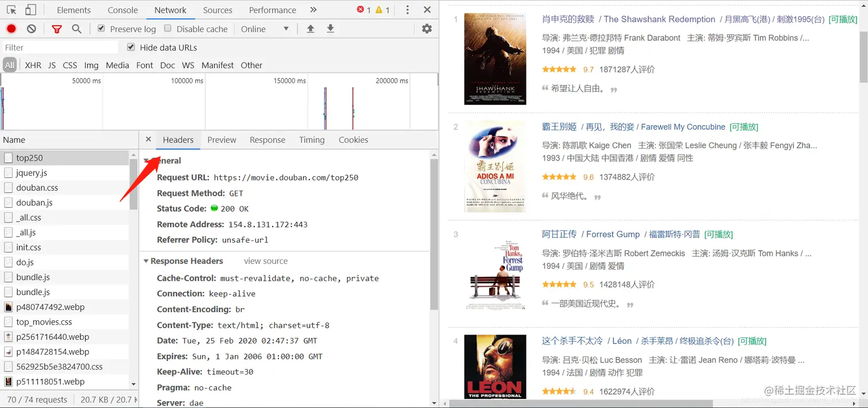The height and width of the screenshot is (408, 868).
Task: Filter requests by Font
Action: (145, 65)
